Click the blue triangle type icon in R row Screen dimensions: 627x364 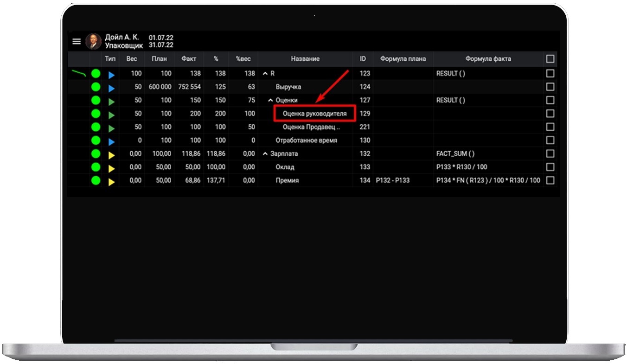click(x=111, y=74)
